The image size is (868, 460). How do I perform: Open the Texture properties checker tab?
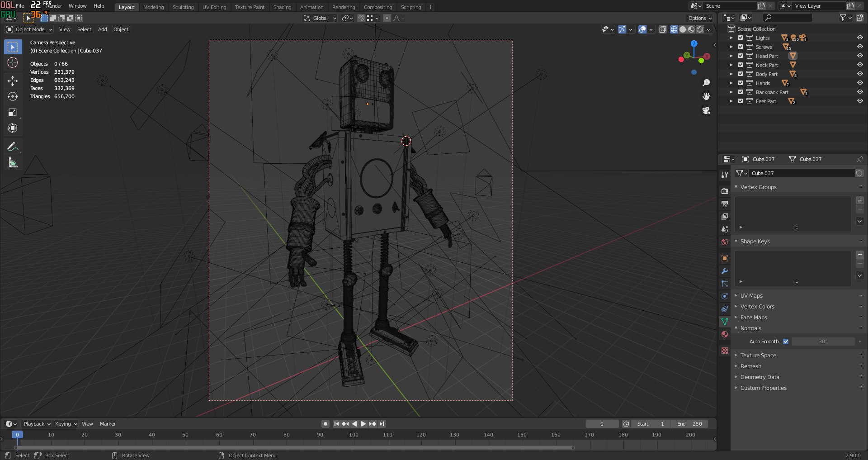[725, 351]
